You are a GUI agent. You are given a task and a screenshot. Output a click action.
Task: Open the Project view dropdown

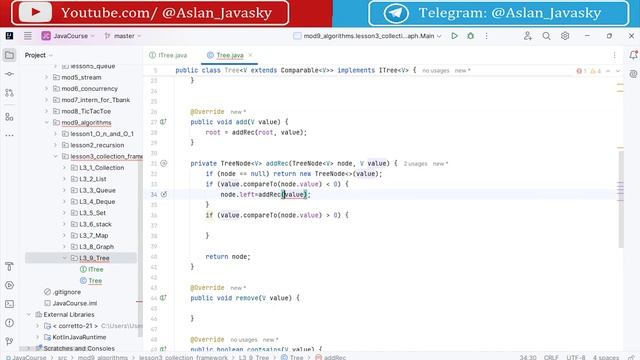coord(39,55)
